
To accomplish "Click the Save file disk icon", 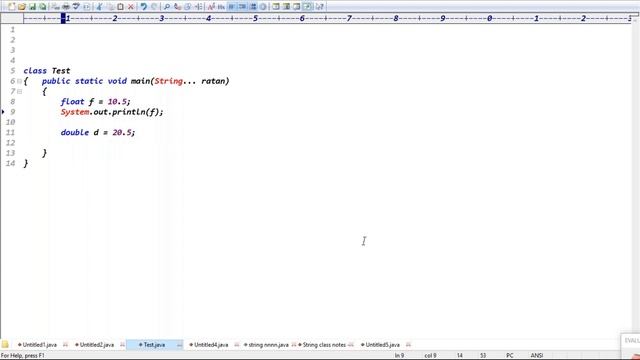I will coord(32,7).
